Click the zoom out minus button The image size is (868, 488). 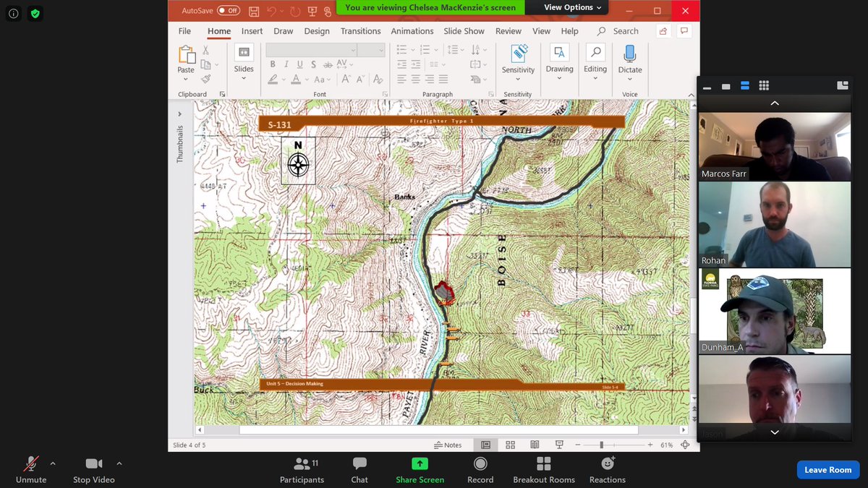tap(578, 445)
